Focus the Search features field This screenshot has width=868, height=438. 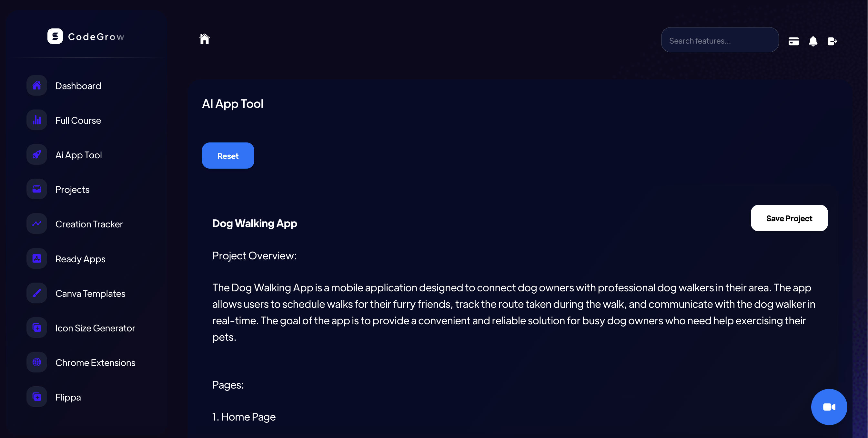719,40
